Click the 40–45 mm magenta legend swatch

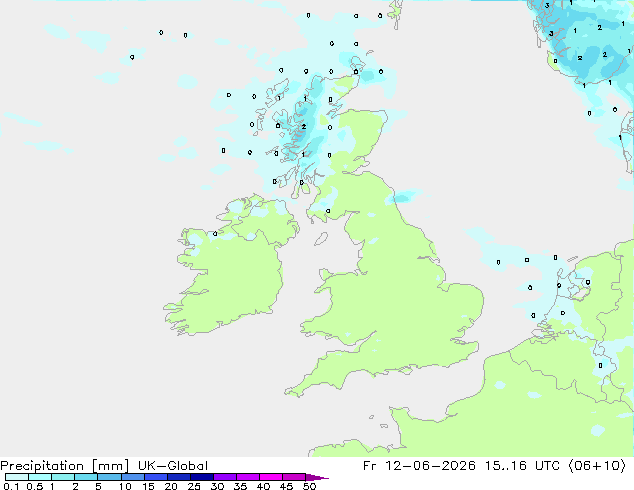(271, 477)
